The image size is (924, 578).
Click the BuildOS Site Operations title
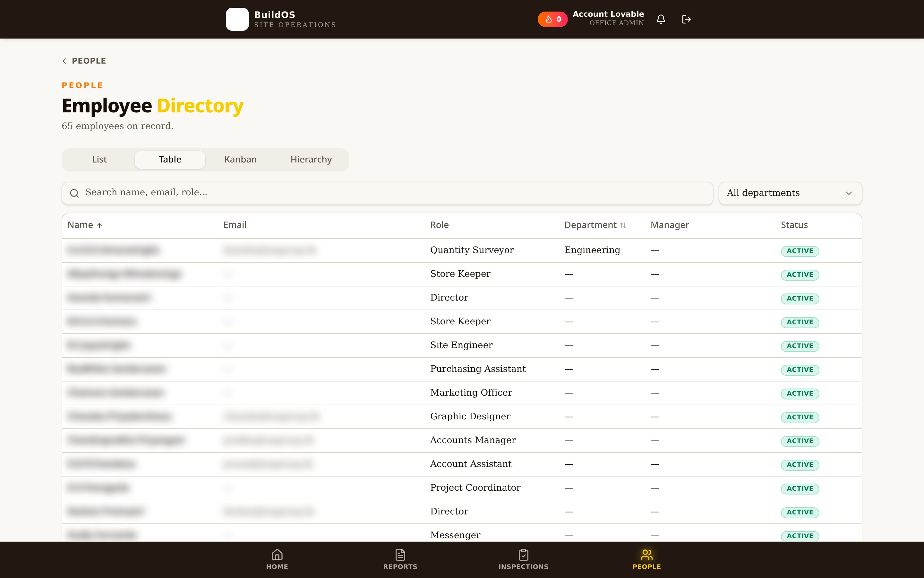pos(295,19)
